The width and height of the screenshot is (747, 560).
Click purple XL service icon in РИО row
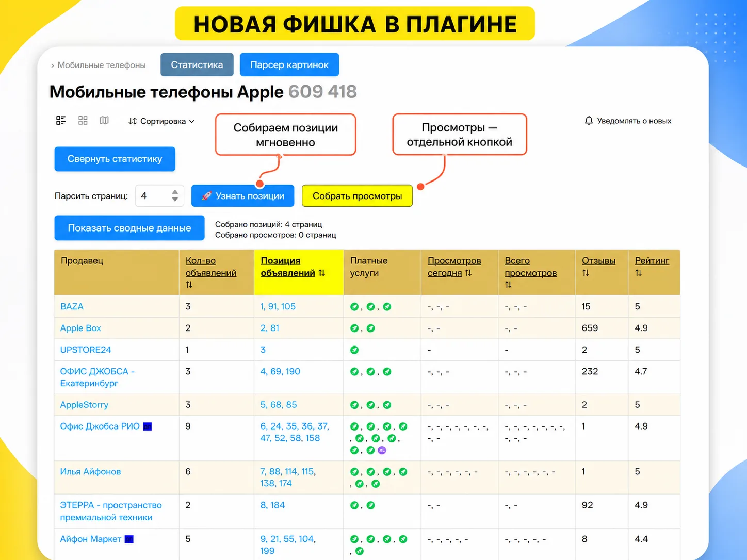pos(382,450)
